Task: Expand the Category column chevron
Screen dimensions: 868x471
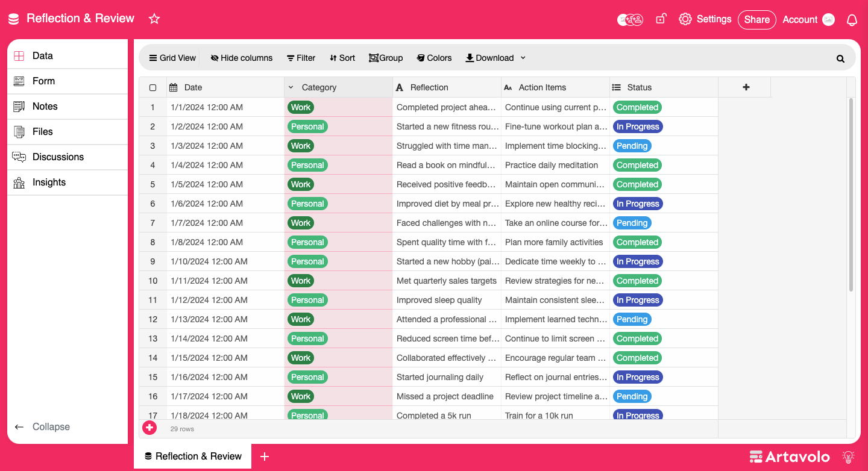Action: pyautogui.click(x=291, y=87)
